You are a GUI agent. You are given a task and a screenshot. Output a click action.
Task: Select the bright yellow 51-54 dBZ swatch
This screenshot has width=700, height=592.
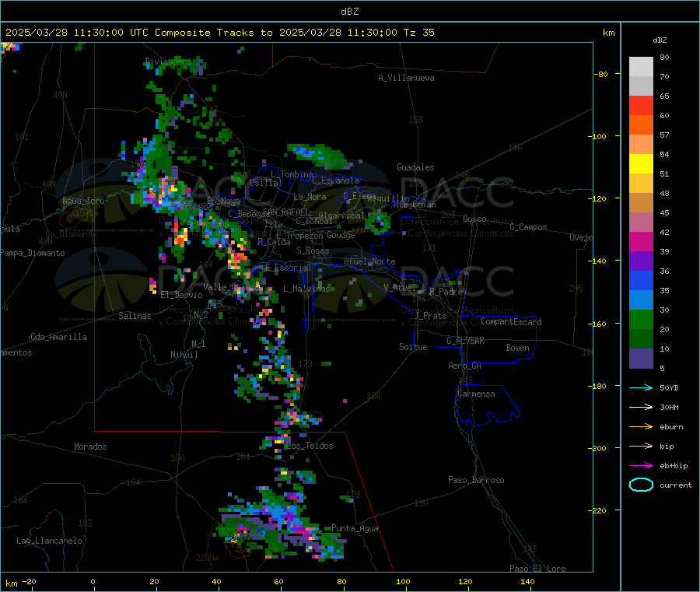pos(641,164)
